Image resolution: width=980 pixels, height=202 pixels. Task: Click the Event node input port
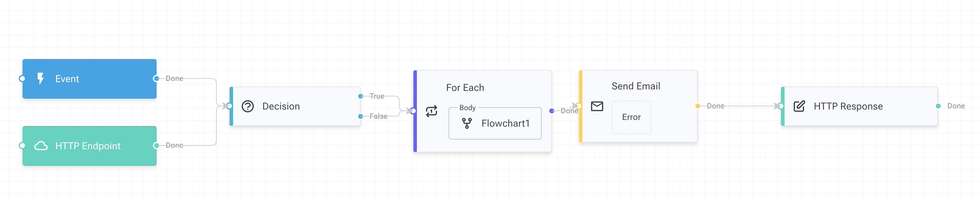click(22, 78)
